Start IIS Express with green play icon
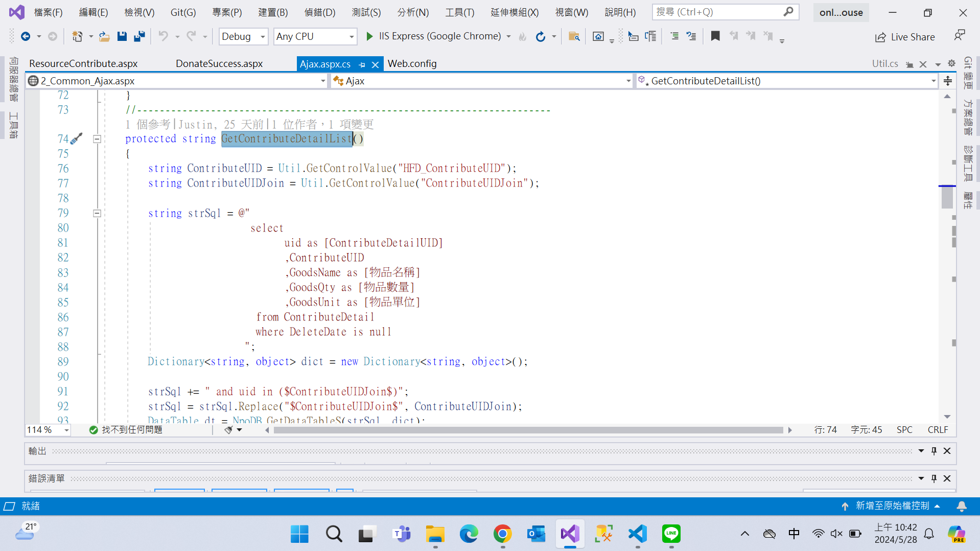Image resolution: width=980 pixels, height=551 pixels. coord(369,36)
